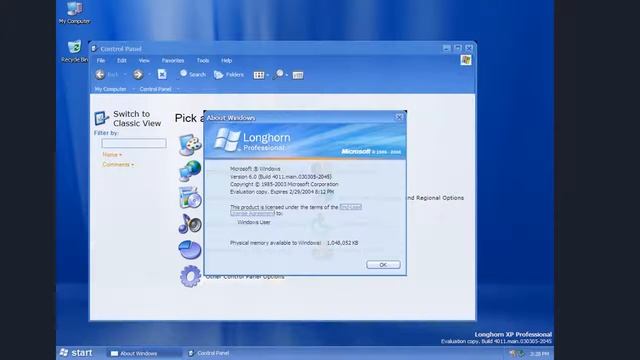Click the My Computer desktop icon
Viewport: 640px width, 360px height.
pyautogui.click(x=74, y=13)
